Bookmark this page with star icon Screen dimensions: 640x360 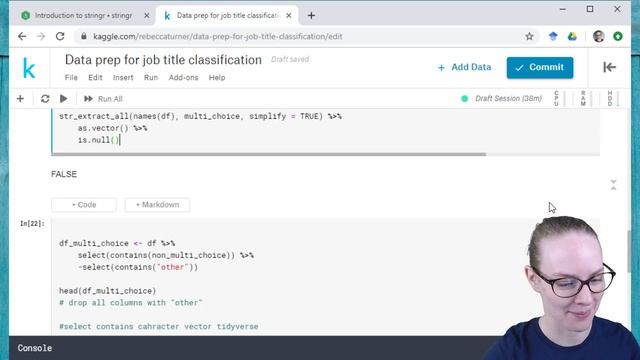[529, 36]
